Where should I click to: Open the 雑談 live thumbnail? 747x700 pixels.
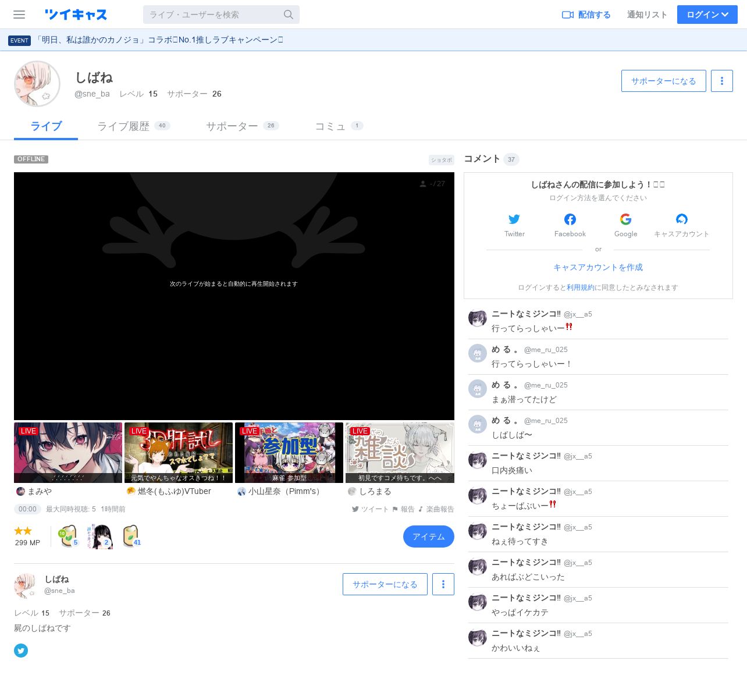[400, 453]
